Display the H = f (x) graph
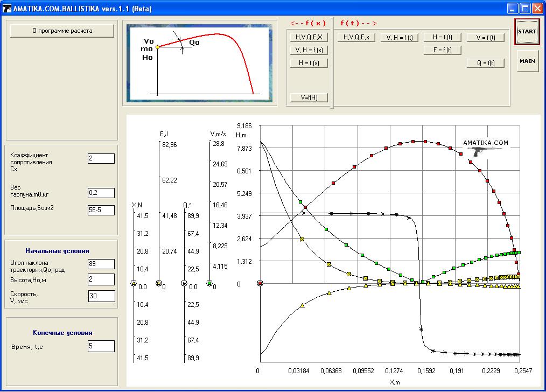This screenshot has height=392, width=546. 309,63
